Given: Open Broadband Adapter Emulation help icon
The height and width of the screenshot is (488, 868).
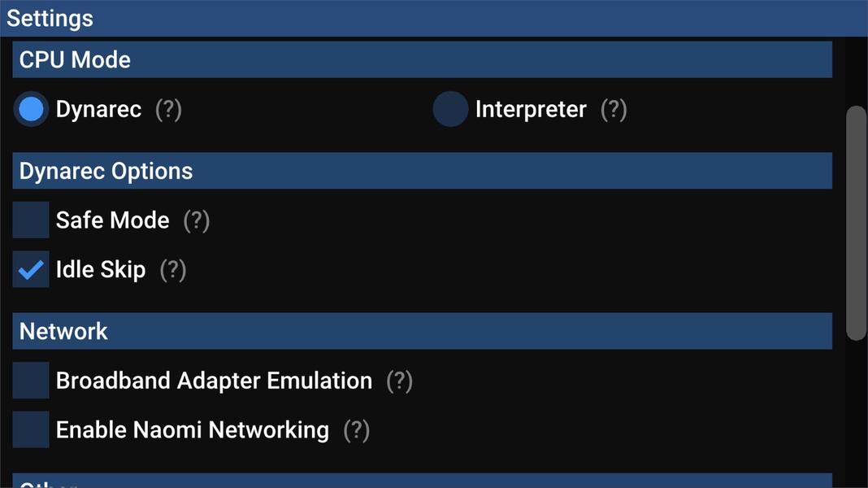Looking at the screenshot, I should (x=399, y=381).
